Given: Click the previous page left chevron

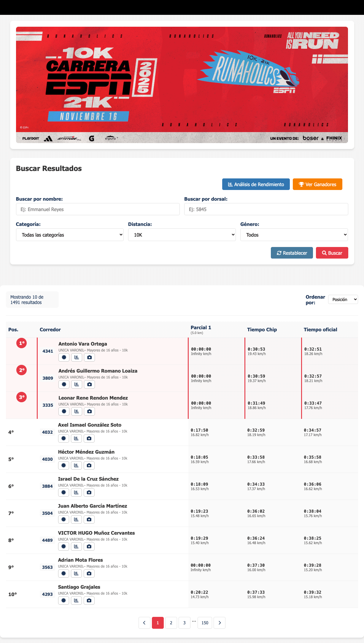Looking at the screenshot, I should (x=144, y=623).
